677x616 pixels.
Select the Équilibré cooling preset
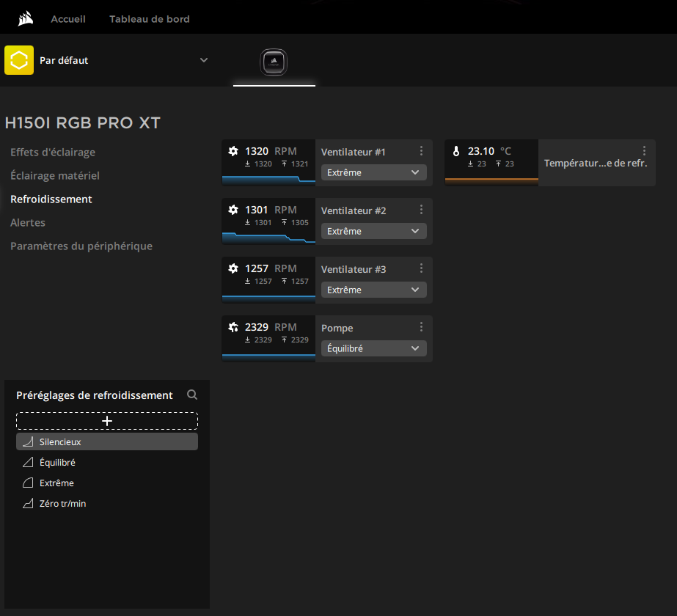click(57, 463)
